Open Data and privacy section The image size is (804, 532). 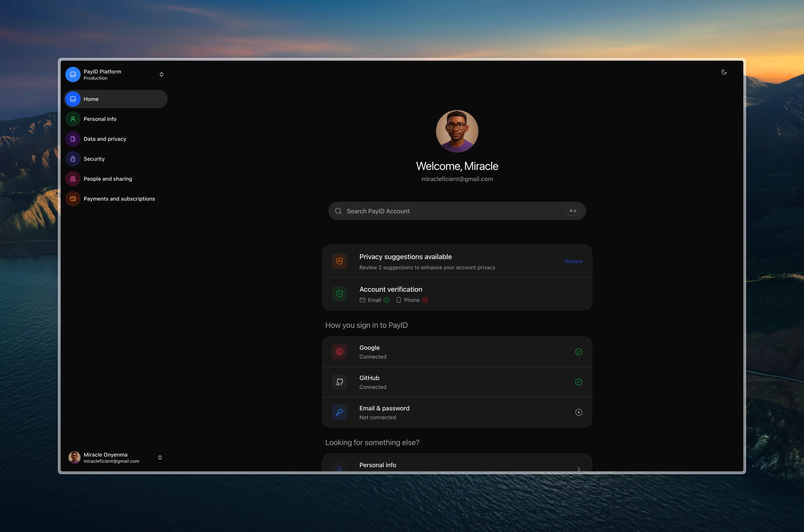[x=116, y=139]
